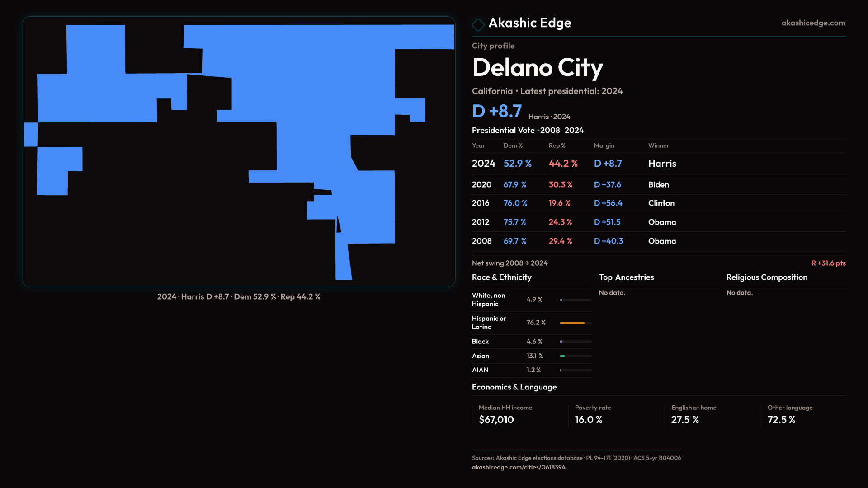Click the Akashic Edge diamond logo icon
Image resolution: width=868 pixels, height=488 pixels.
coord(478,24)
